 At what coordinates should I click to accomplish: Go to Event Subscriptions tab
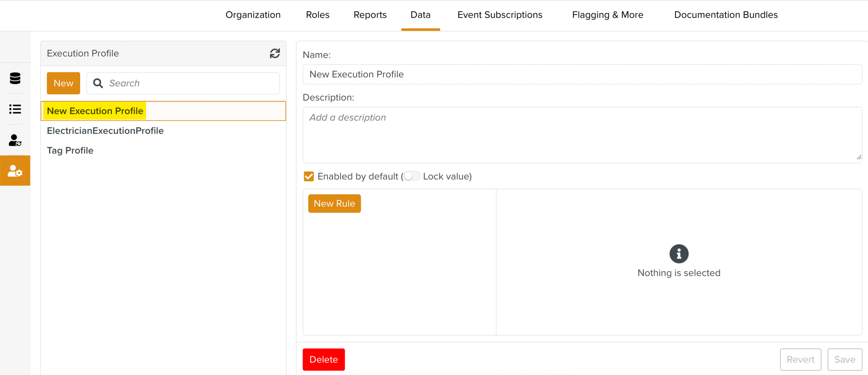(500, 15)
